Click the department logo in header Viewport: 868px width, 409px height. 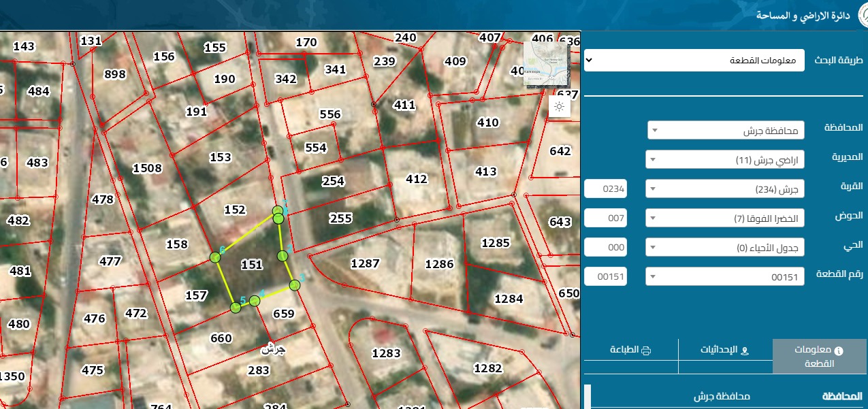tap(861, 14)
